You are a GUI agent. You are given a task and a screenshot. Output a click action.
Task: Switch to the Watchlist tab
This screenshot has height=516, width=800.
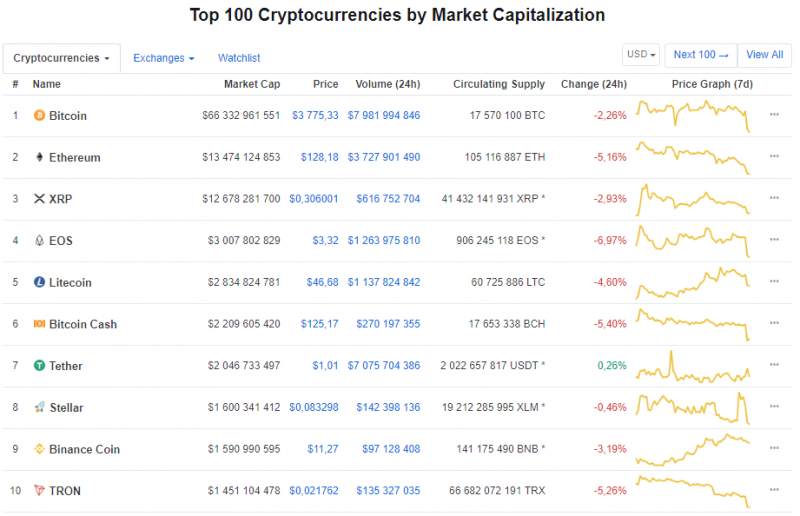(x=239, y=58)
